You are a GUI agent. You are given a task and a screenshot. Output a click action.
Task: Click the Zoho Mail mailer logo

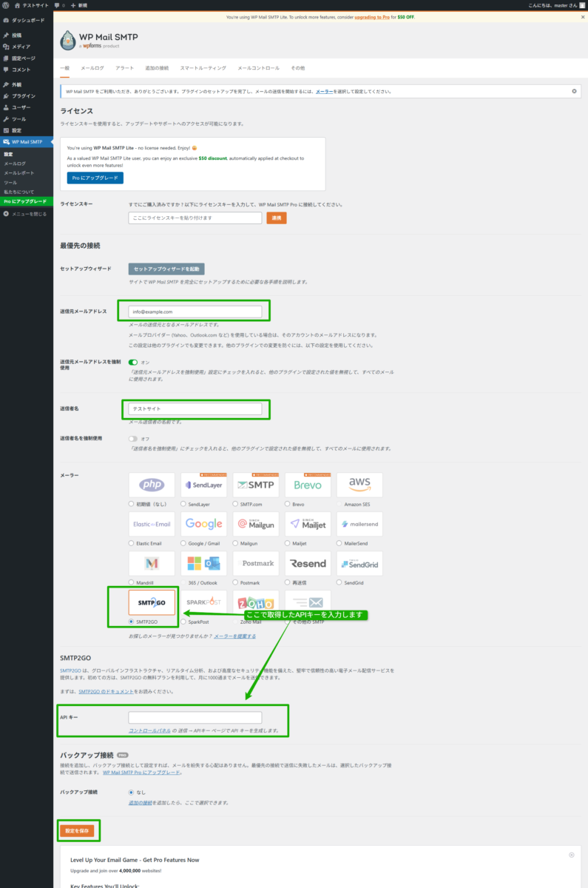click(x=256, y=602)
